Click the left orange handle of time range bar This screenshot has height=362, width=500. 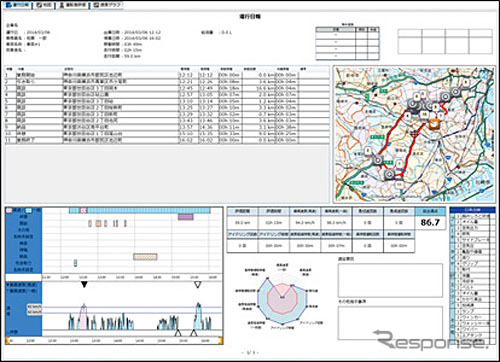[x=7, y=340]
